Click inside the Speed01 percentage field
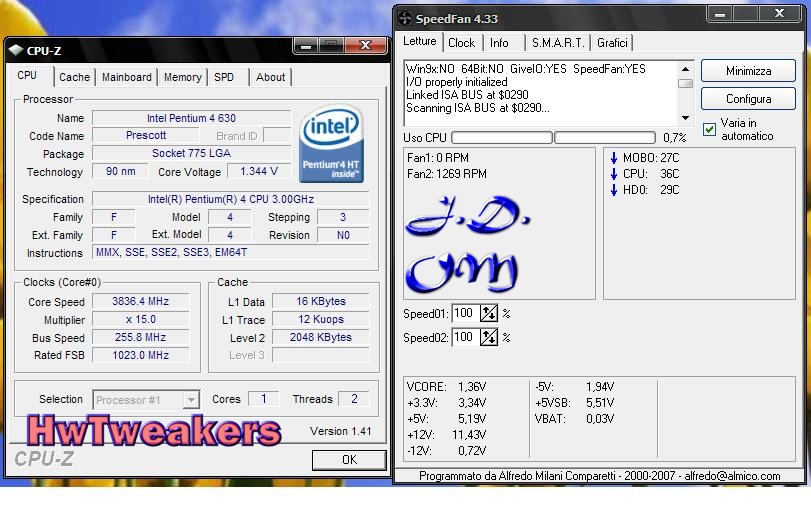The width and height of the screenshot is (811, 512). pyautogui.click(x=464, y=314)
